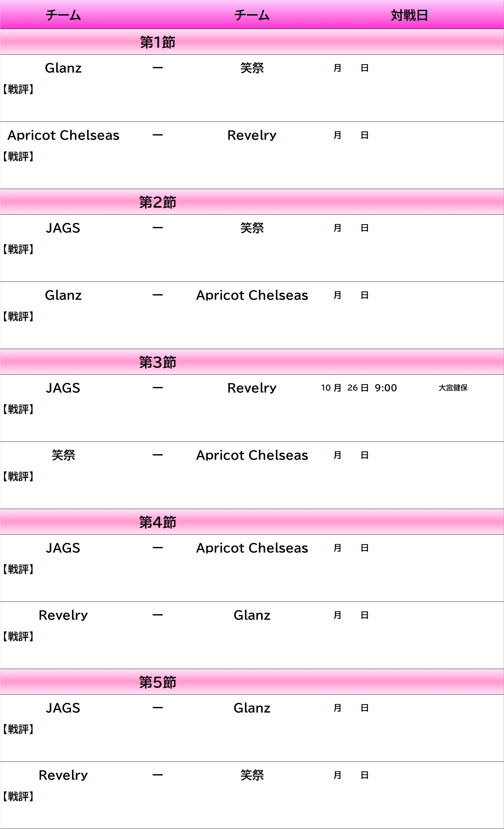Click 笑祭 facing Apricot Chelseas in 第3節
504x829 pixels.
[63, 455]
